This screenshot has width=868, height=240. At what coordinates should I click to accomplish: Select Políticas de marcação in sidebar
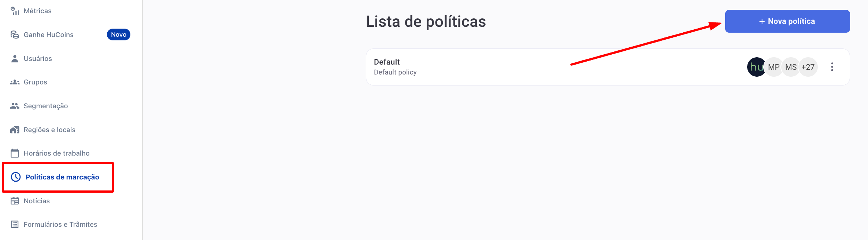62,177
